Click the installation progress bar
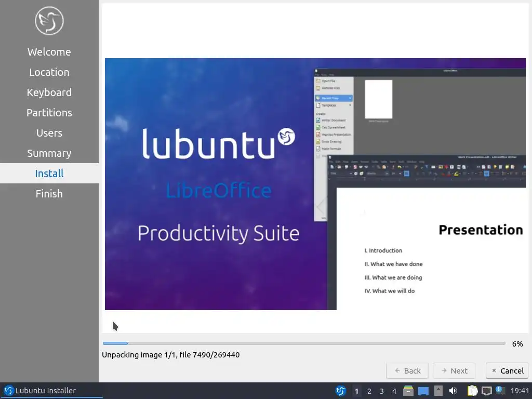Image resolution: width=532 pixels, height=399 pixels. pyautogui.click(x=304, y=343)
